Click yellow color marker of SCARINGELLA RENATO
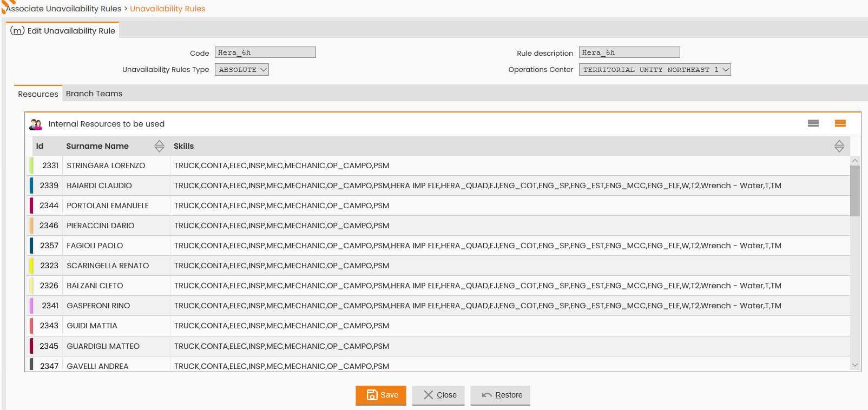The image size is (868, 410). tap(31, 266)
